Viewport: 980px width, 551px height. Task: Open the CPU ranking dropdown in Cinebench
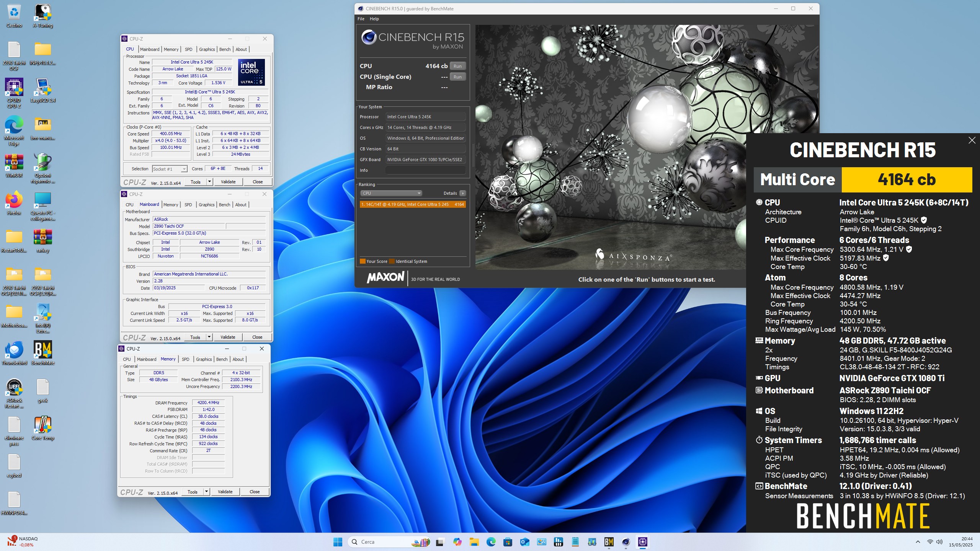391,193
